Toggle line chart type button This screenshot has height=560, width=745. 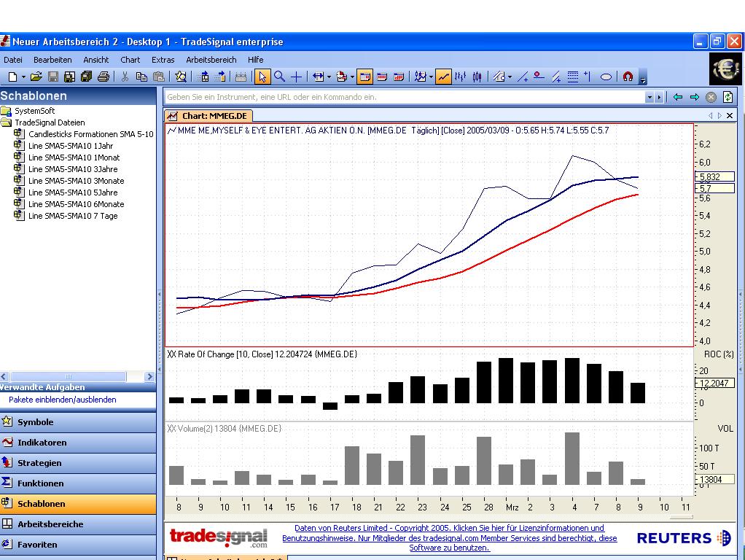[x=443, y=77]
